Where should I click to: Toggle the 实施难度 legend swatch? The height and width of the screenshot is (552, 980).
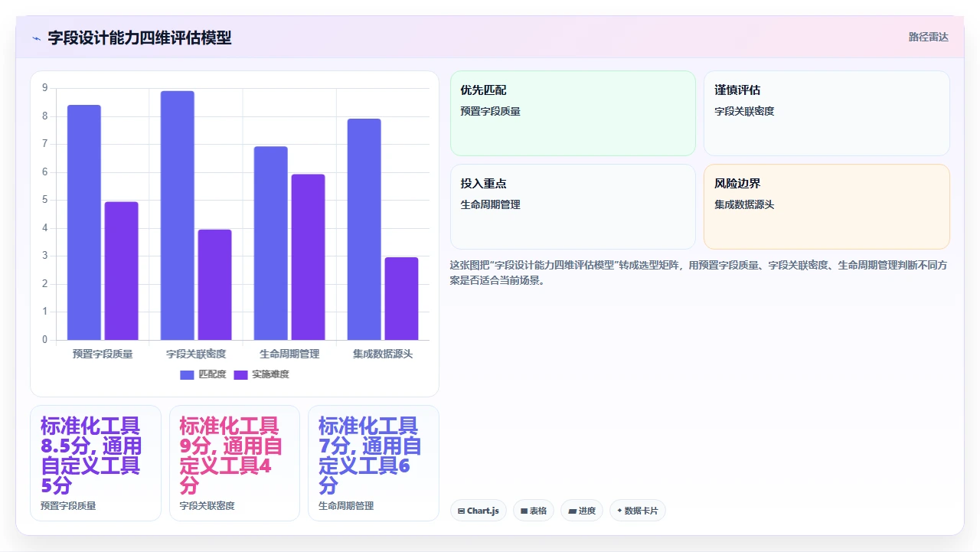tap(241, 374)
